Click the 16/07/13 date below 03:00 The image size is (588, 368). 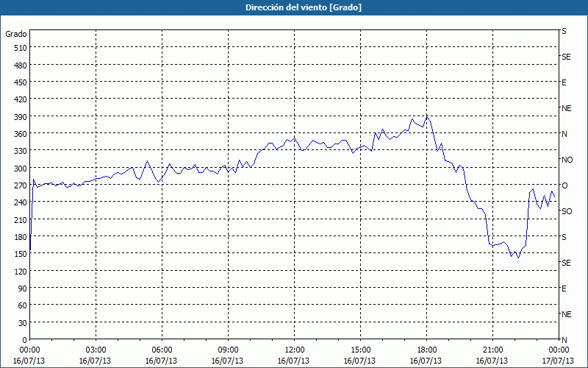click(x=95, y=361)
